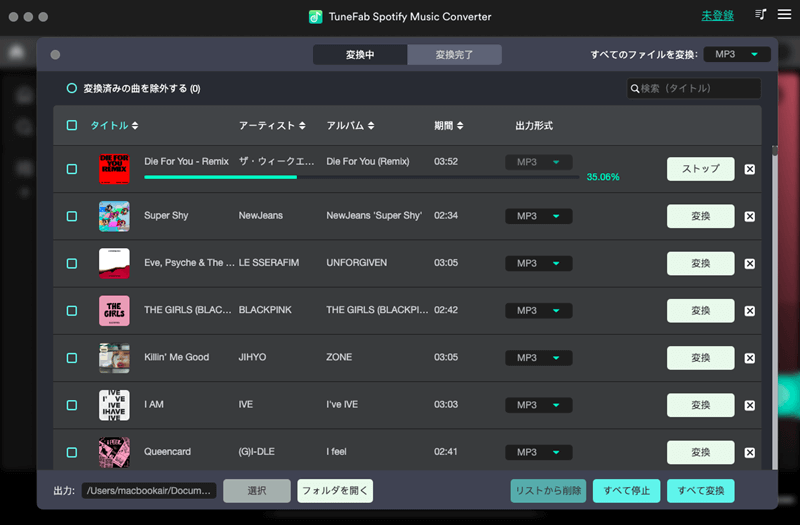Check the Super Shy checkbox

(72, 216)
